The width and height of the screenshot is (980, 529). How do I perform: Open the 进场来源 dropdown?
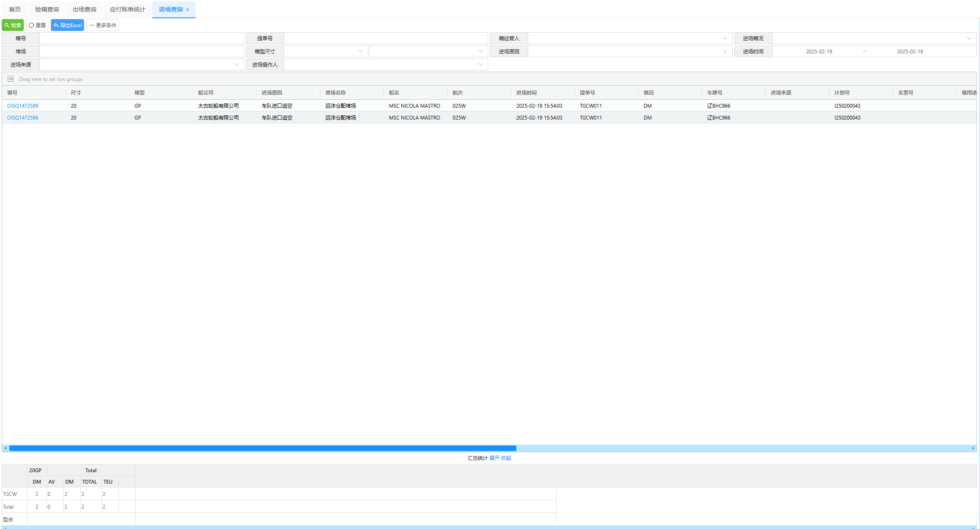point(236,65)
